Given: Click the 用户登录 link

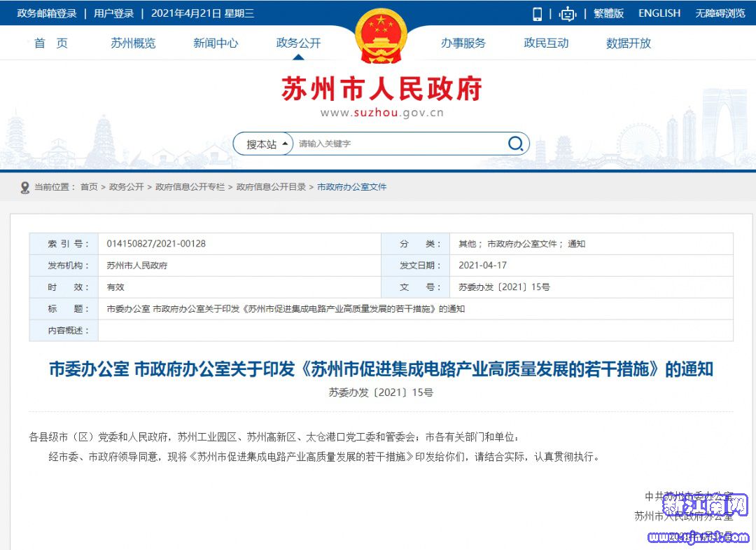Looking at the screenshot, I should 113,13.
